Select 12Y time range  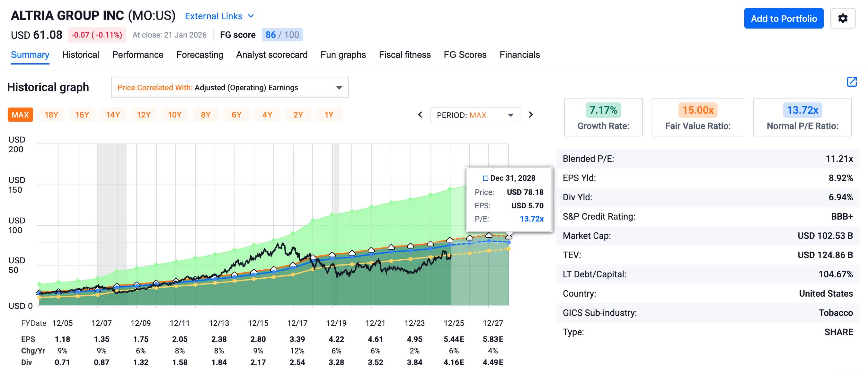pyautogui.click(x=144, y=115)
